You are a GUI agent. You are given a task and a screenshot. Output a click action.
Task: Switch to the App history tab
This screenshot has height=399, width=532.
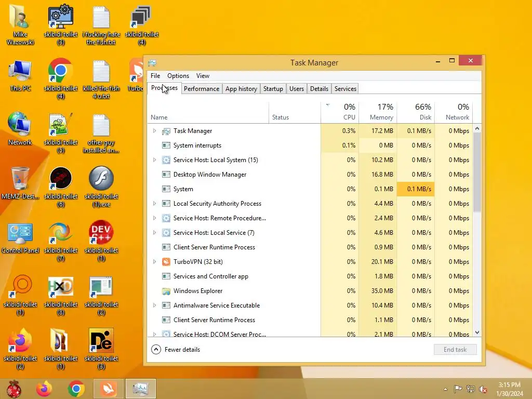(241, 88)
